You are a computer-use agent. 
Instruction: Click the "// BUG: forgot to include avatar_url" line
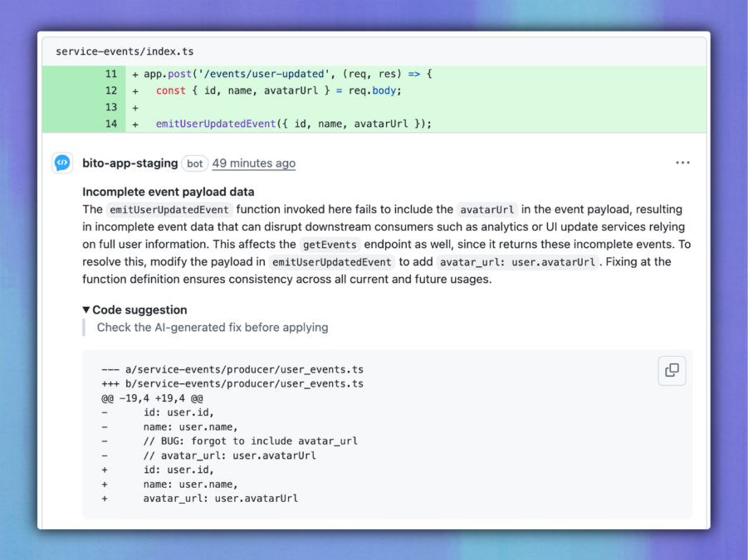coord(249,441)
